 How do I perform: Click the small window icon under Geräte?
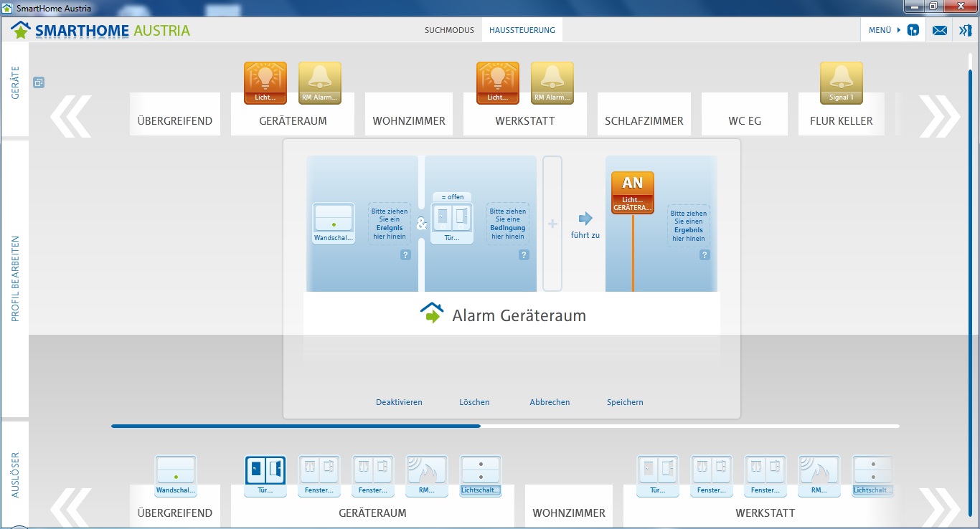(x=39, y=82)
